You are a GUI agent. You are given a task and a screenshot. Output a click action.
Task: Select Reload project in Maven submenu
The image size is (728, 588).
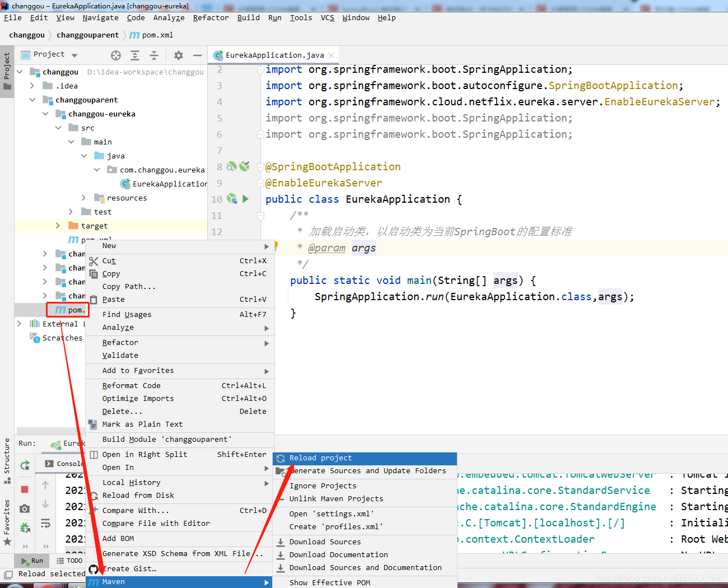click(365, 458)
